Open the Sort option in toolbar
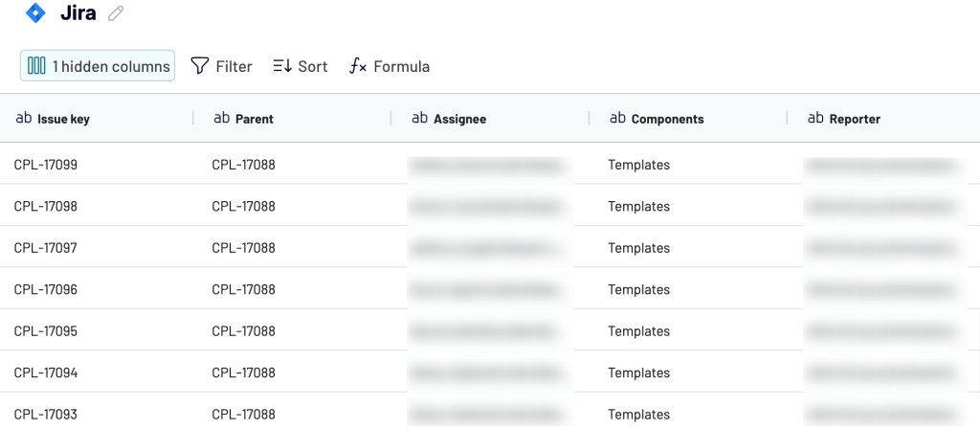The image size is (980, 429). click(x=300, y=66)
